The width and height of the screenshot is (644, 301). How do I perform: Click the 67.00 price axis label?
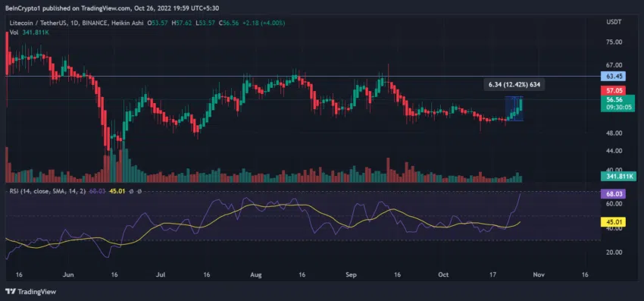(x=614, y=65)
